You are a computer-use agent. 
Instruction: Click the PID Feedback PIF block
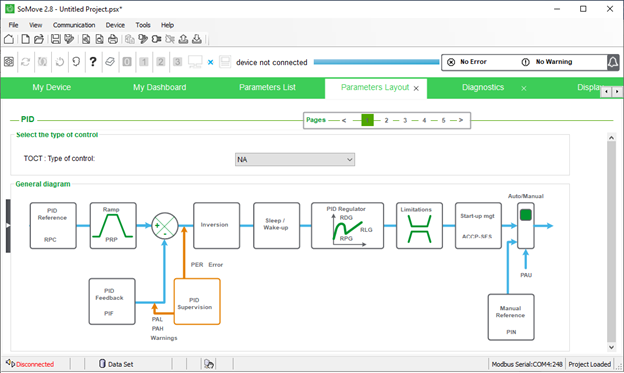point(112,301)
